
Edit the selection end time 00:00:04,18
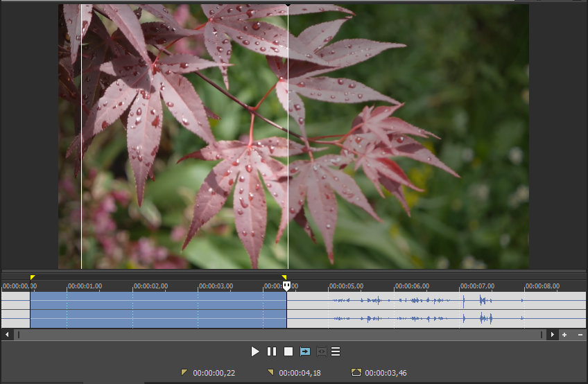tap(300, 373)
